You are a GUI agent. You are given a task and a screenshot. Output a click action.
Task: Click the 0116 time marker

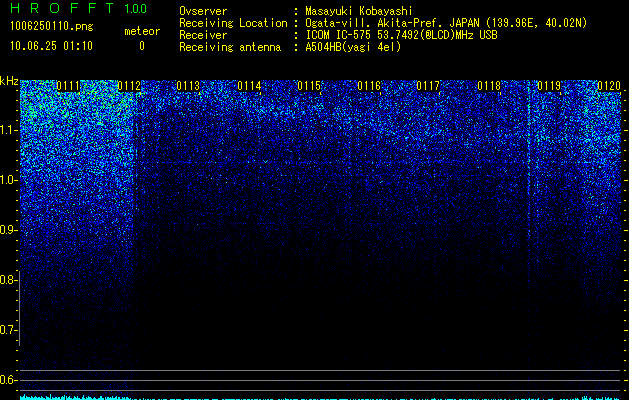point(369,86)
